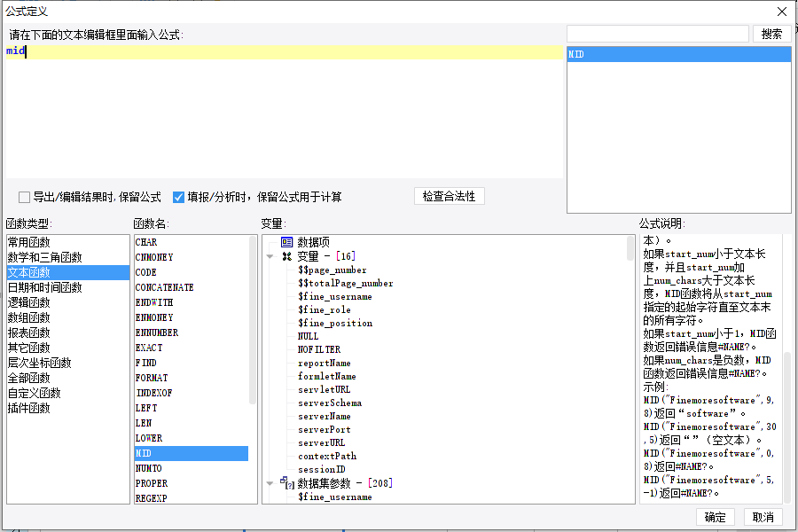The height and width of the screenshot is (532, 798).
Task: Pick LEN function
Action: point(192,423)
